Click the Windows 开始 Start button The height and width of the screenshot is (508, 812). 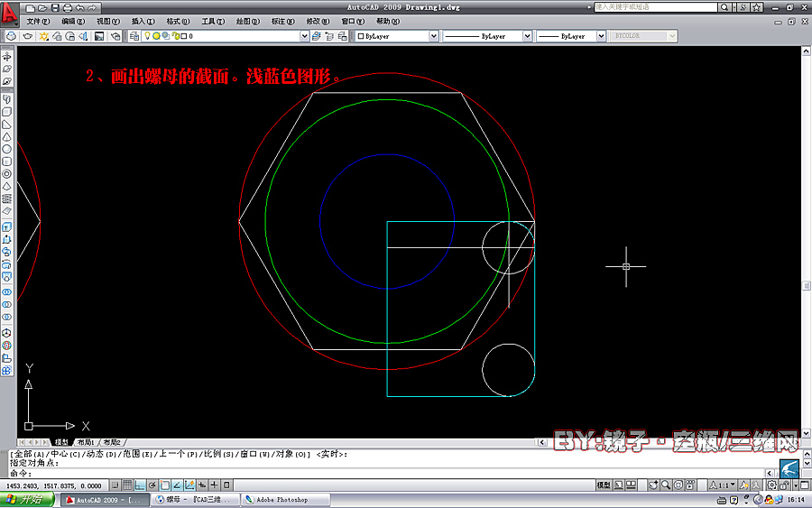27,500
